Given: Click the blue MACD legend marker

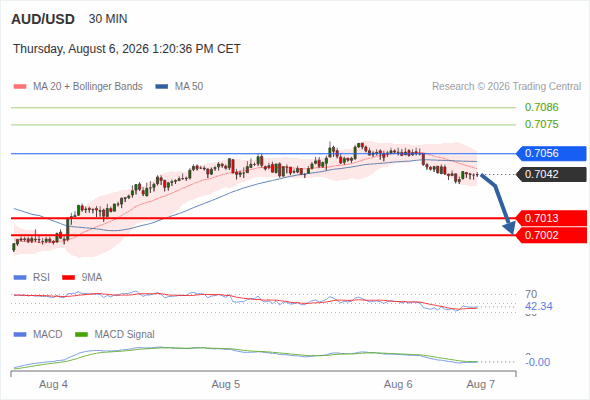Looking at the screenshot, I should pos(20,335).
